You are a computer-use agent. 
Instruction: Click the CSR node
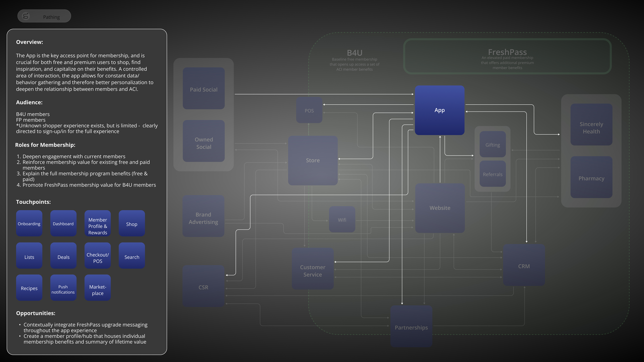point(203,286)
